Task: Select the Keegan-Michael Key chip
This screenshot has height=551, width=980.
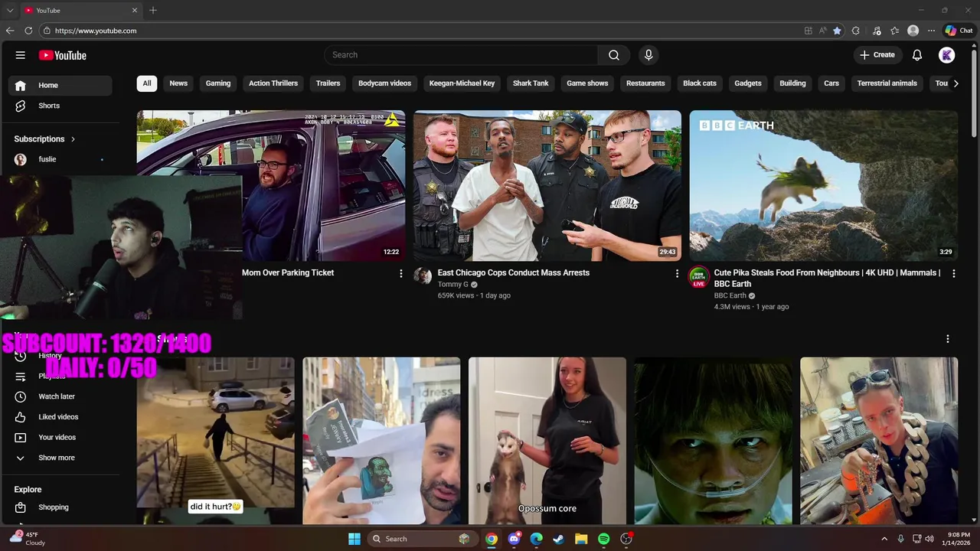Action: pos(462,83)
